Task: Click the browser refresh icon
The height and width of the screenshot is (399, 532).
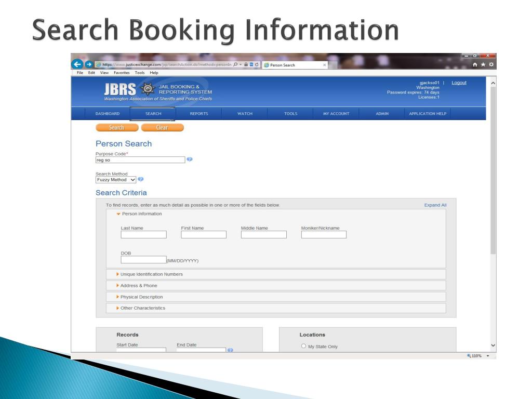Action: click(x=257, y=64)
